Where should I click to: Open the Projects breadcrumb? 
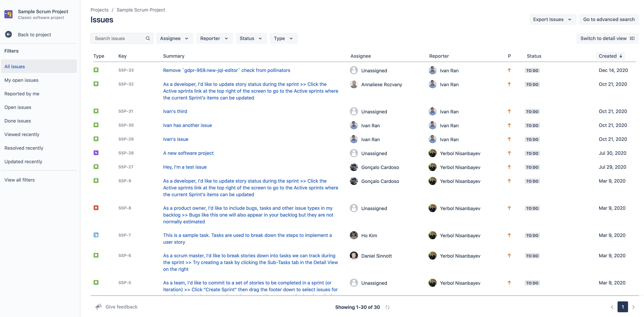(x=99, y=10)
